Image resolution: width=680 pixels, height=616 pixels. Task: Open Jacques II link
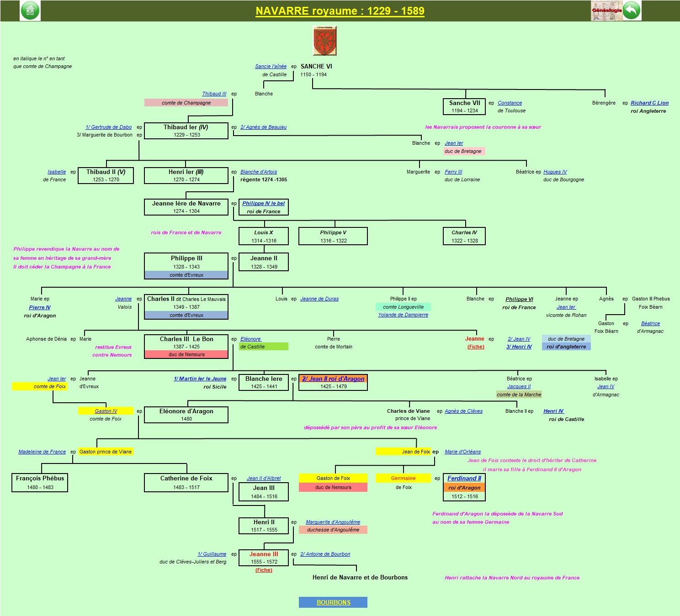click(519, 386)
